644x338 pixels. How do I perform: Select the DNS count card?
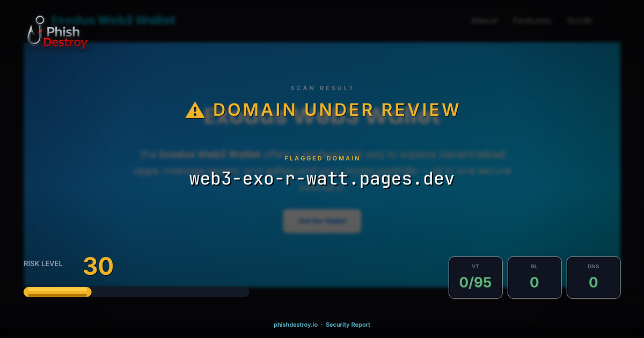click(x=594, y=277)
